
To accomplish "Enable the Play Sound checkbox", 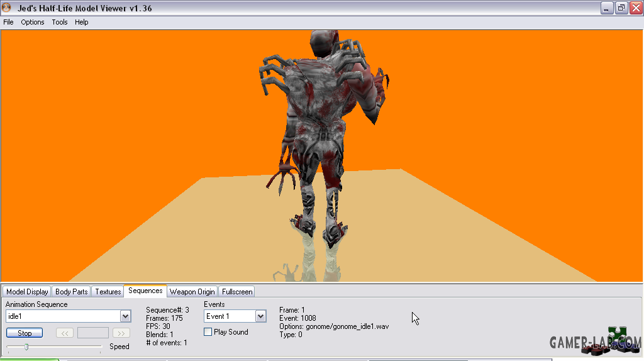I will [x=208, y=332].
